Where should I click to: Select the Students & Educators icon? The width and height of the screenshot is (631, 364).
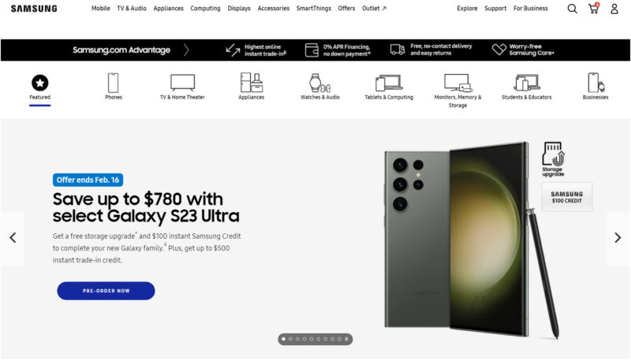(526, 83)
